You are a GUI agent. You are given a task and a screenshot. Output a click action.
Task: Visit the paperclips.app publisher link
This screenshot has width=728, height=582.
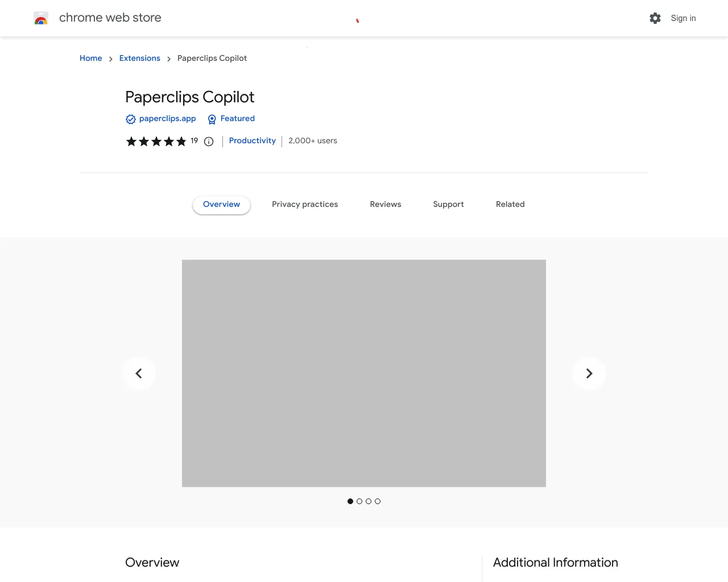click(x=168, y=119)
